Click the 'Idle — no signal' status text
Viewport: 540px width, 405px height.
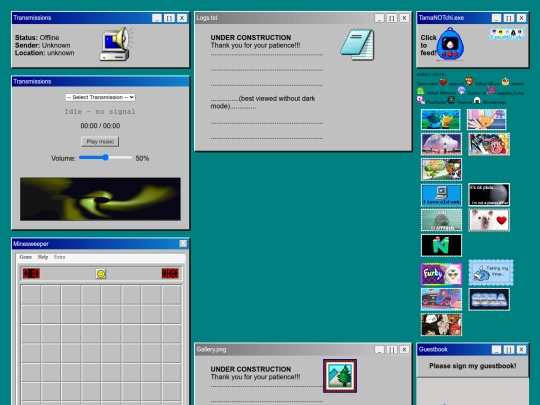(x=100, y=112)
